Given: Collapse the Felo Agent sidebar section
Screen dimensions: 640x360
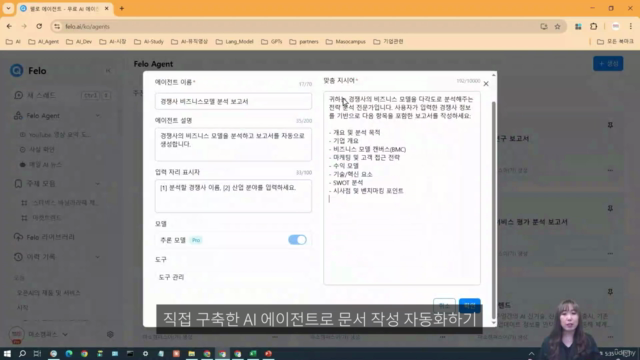Looking at the screenshot, I should coord(98,116).
